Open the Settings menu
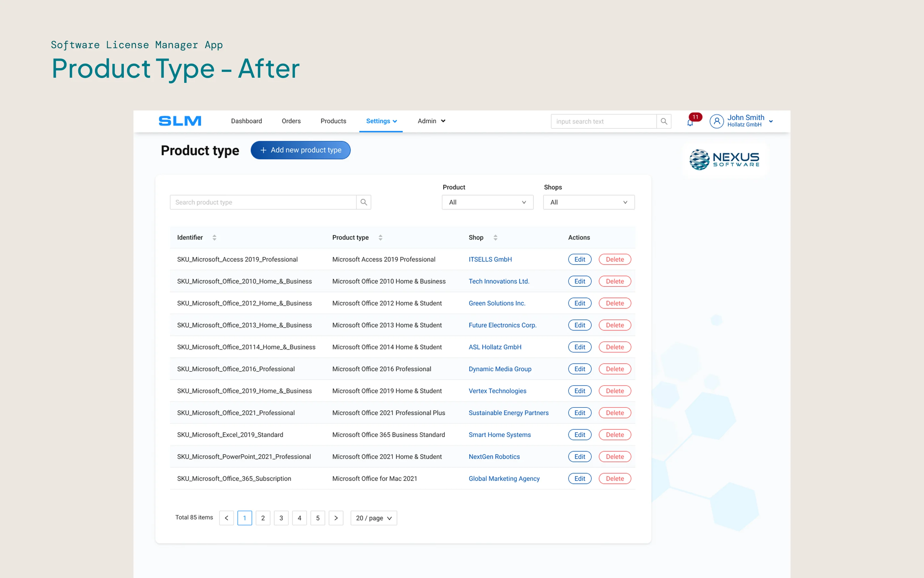 pyautogui.click(x=381, y=121)
